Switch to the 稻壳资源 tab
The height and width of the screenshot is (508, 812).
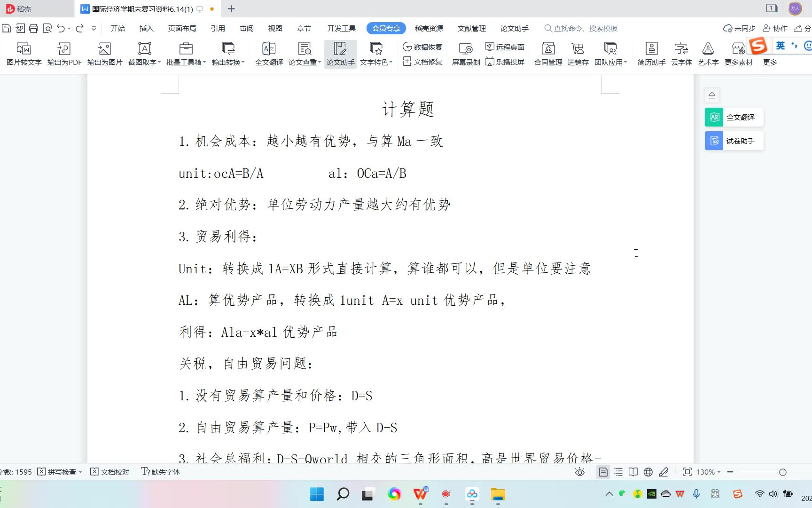click(429, 28)
